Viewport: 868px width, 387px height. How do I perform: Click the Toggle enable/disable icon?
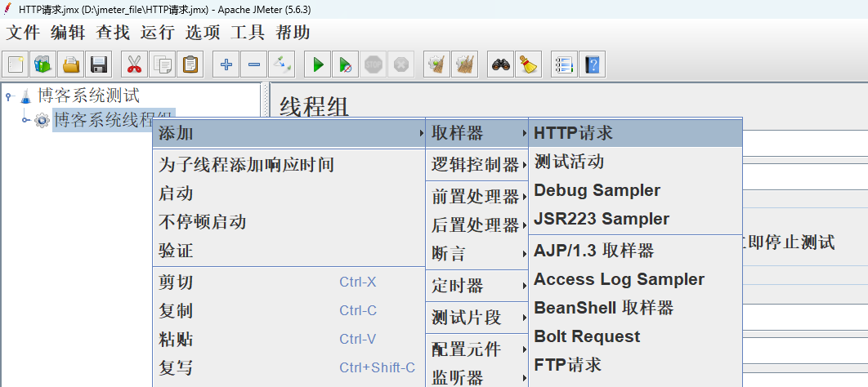[281, 64]
